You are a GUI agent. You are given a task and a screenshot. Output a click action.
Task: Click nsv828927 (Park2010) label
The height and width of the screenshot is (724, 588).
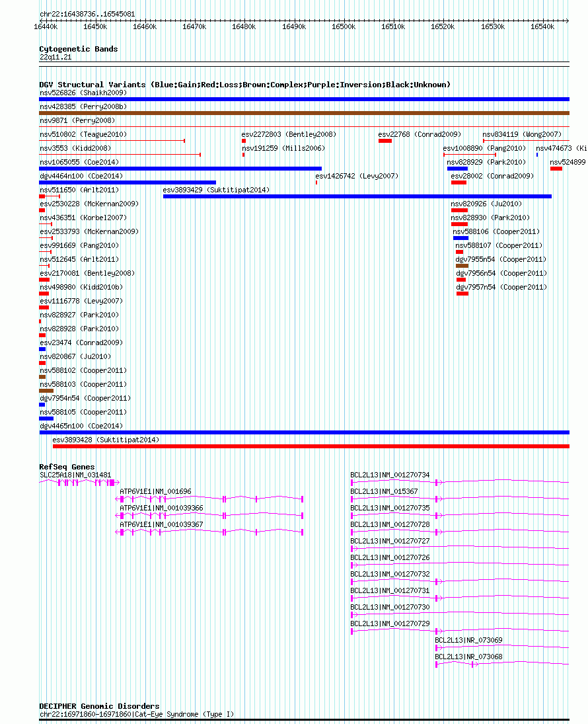(x=79, y=315)
